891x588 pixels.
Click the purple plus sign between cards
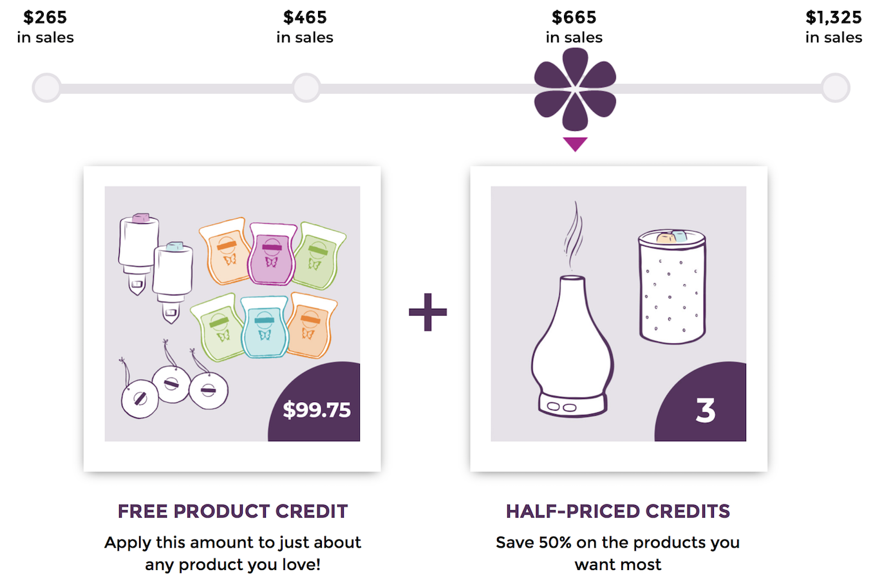[428, 312]
